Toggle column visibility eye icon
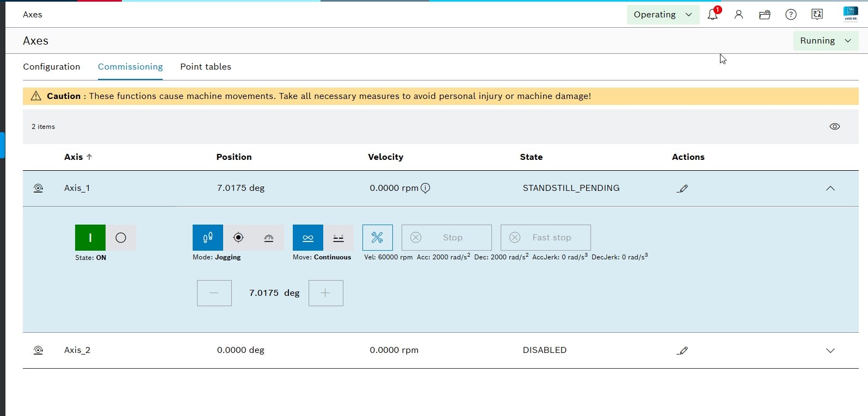This screenshot has height=416, width=868. (835, 127)
